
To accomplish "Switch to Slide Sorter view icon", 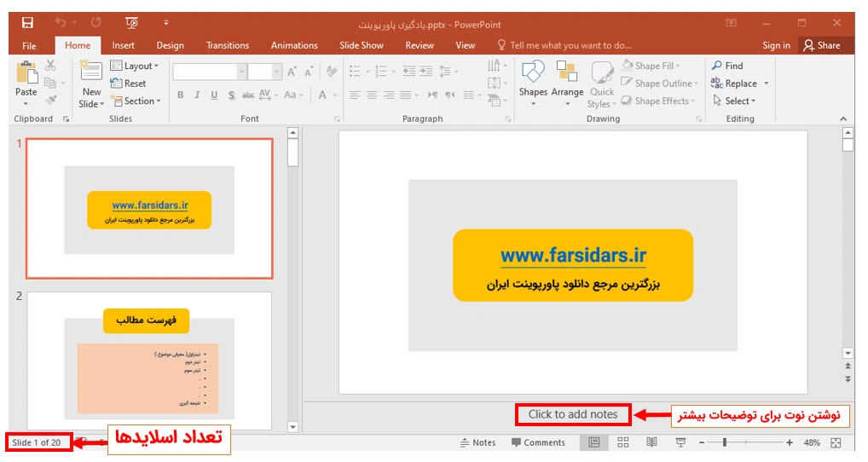I will (x=622, y=442).
